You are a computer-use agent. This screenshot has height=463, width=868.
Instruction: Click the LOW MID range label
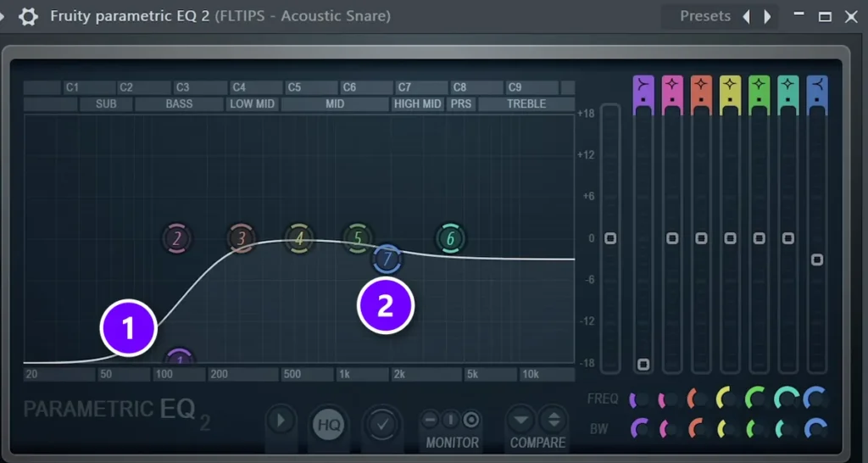[x=253, y=103]
